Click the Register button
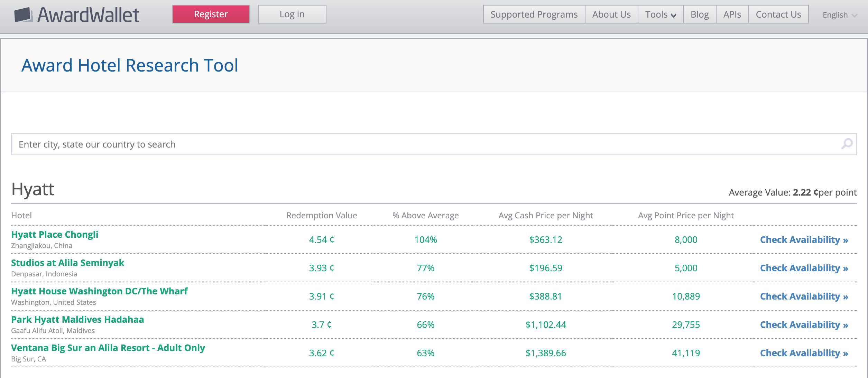This screenshot has height=378, width=868. point(211,14)
